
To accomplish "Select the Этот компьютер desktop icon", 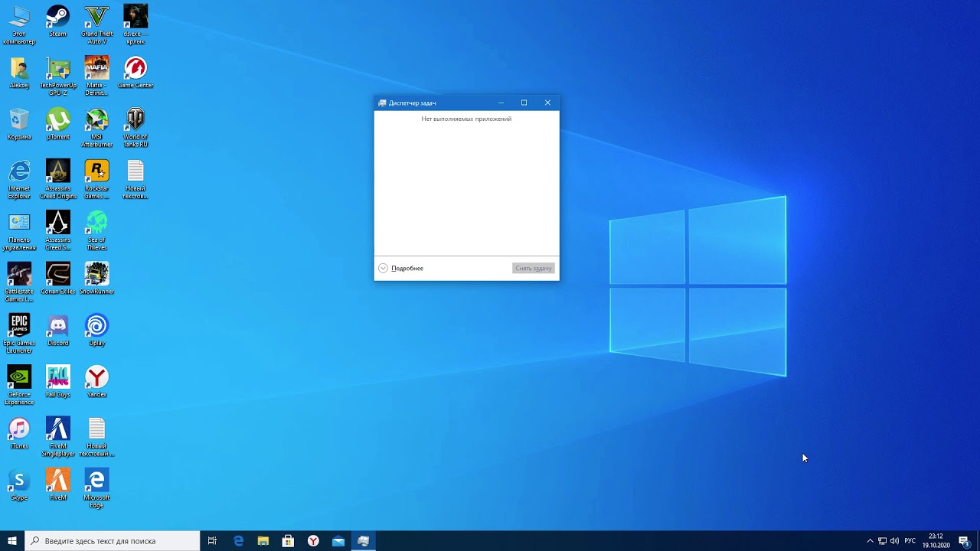I will point(19,24).
